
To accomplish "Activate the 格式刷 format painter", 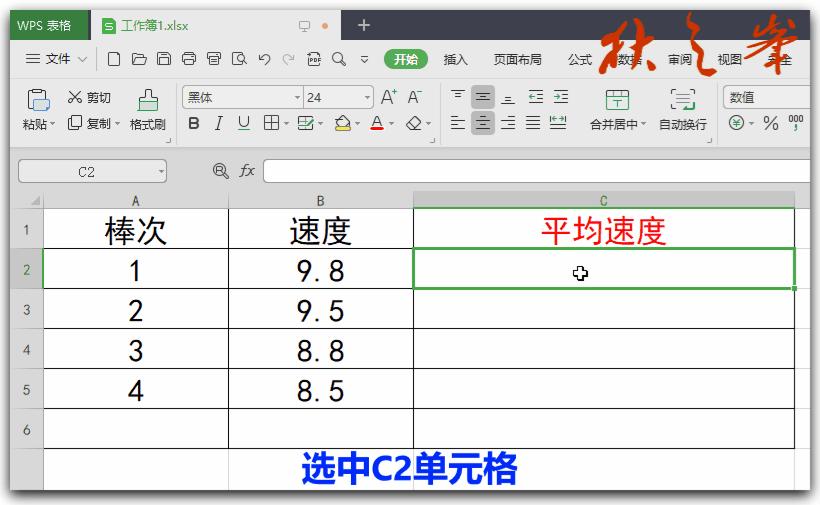I will [x=147, y=110].
